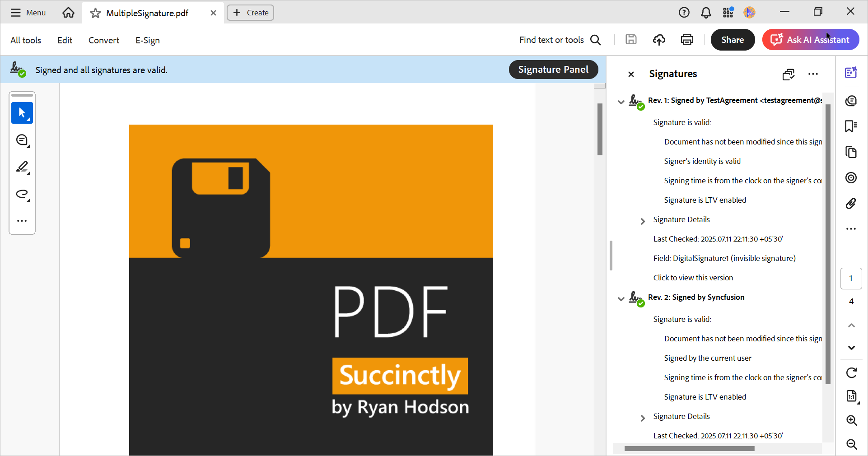The height and width of the screenshot is (456, 868).
Task: Expand Signature Details under Rev. 1
Action: tap(642, 221)
